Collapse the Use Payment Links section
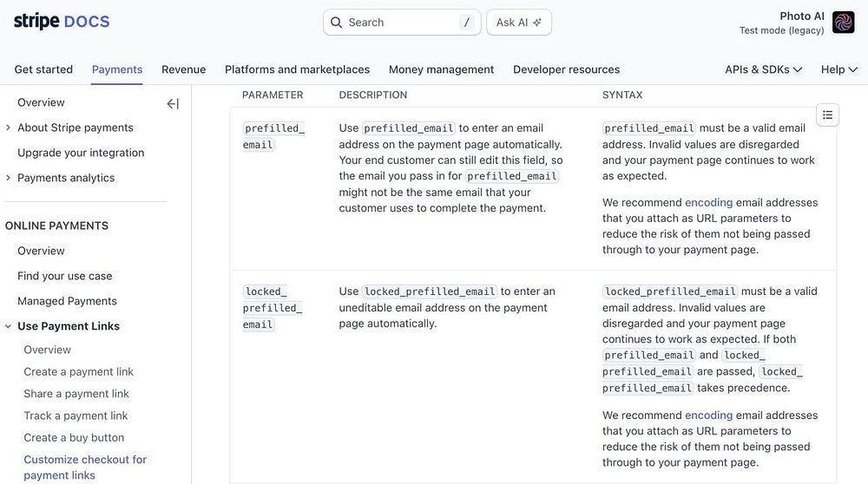The image size is (868, 484). (9, 326)
